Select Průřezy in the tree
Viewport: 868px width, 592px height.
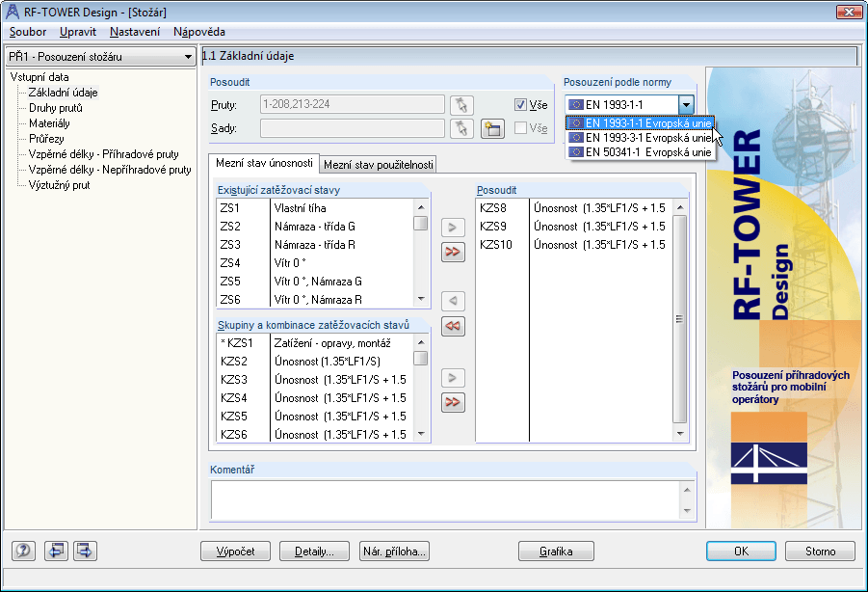coord(46,139)
